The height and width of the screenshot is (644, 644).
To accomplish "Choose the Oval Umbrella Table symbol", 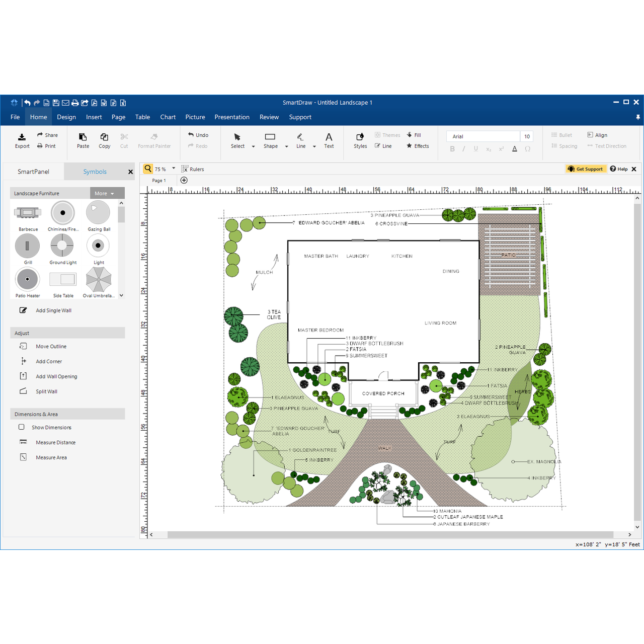I will [x=98, y=279].
